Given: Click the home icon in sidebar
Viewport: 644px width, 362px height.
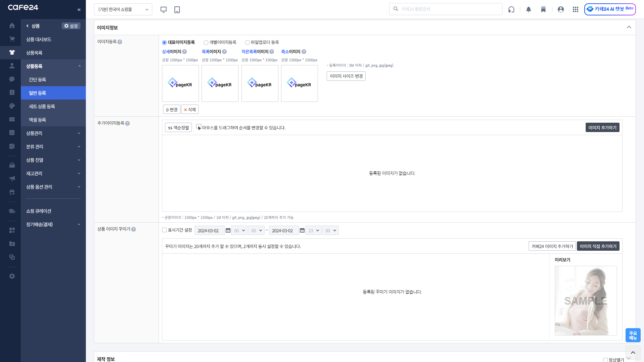Looking at the screenshot, I should point(12,26).
